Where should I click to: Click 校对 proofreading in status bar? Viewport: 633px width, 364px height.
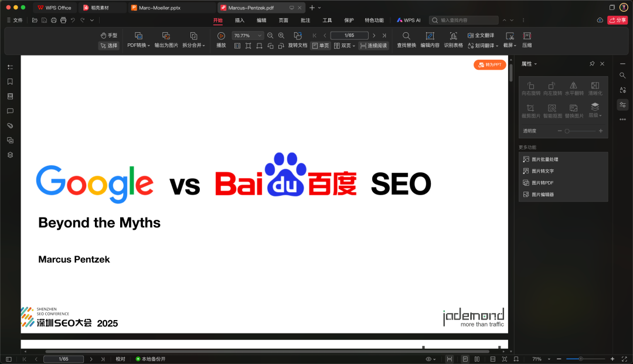point(120,359)
